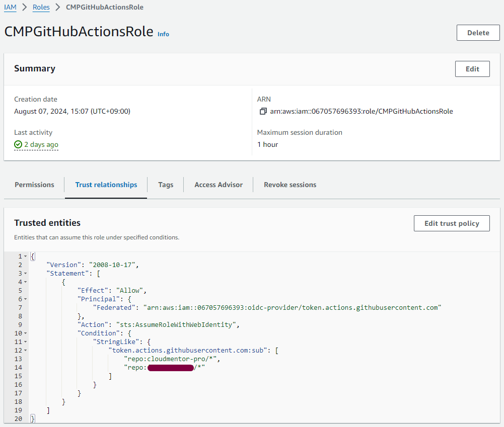
Task: Click the Edit trust policy button
Action: pos(451,223)
